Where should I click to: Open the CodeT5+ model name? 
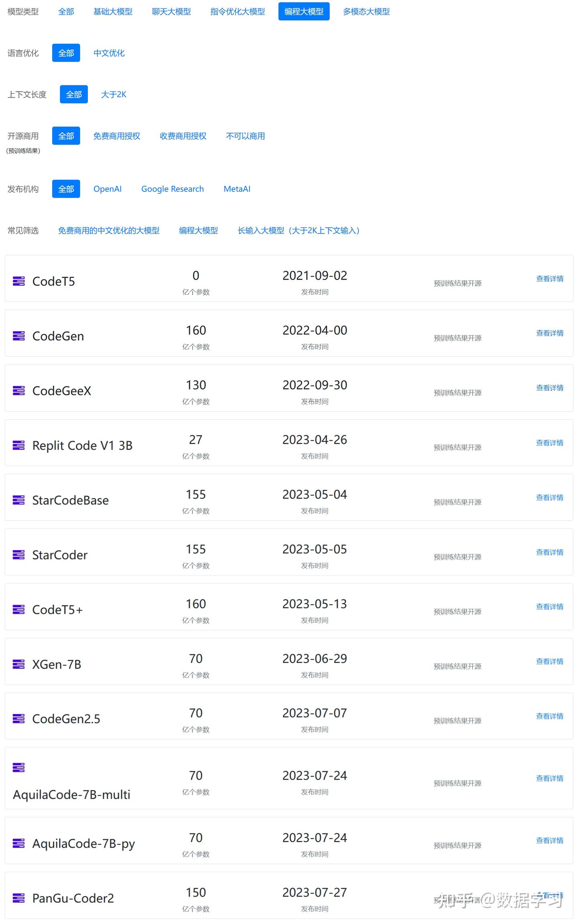click(57, 610)
